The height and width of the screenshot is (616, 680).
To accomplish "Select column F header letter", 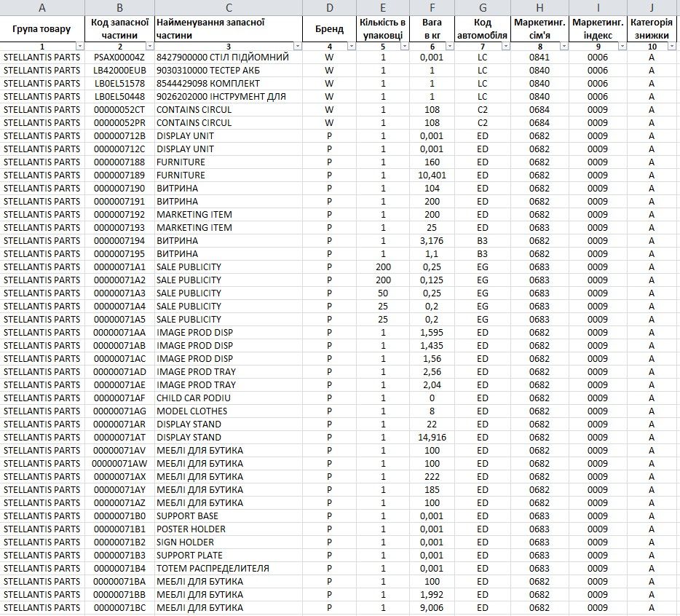I will 432,7.
